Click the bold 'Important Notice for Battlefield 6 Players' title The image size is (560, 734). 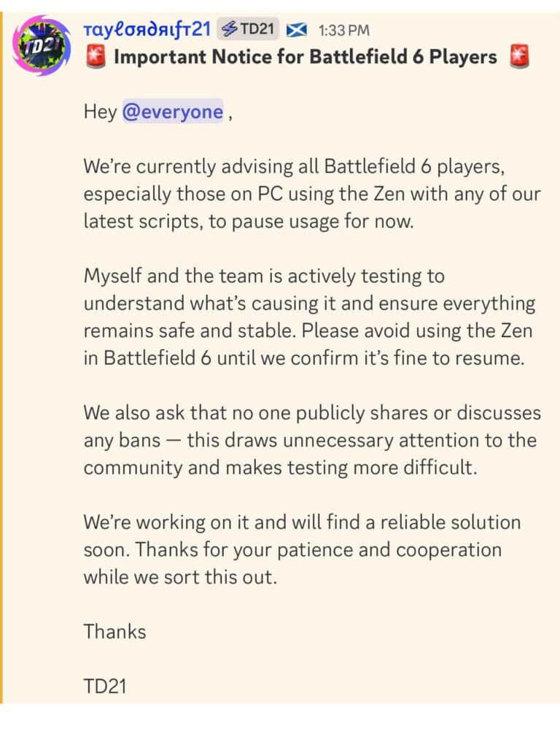(x=306, y=56)
